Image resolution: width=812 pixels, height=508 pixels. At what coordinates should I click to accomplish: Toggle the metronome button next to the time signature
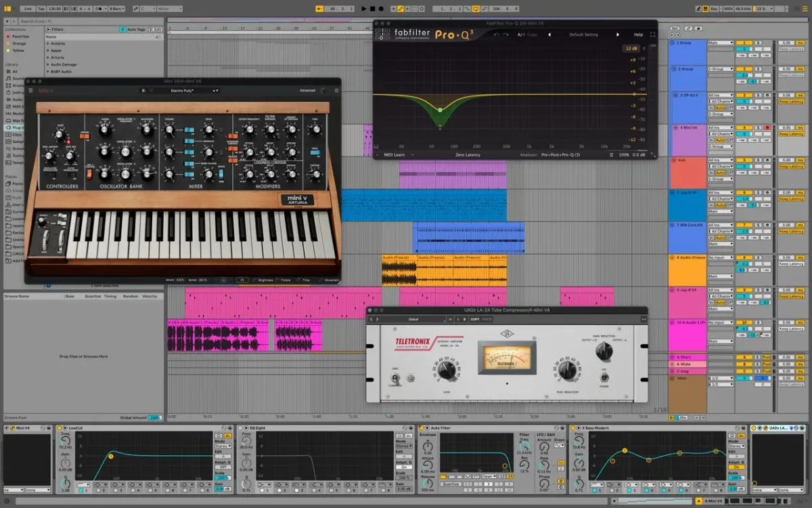coord(99,9)
